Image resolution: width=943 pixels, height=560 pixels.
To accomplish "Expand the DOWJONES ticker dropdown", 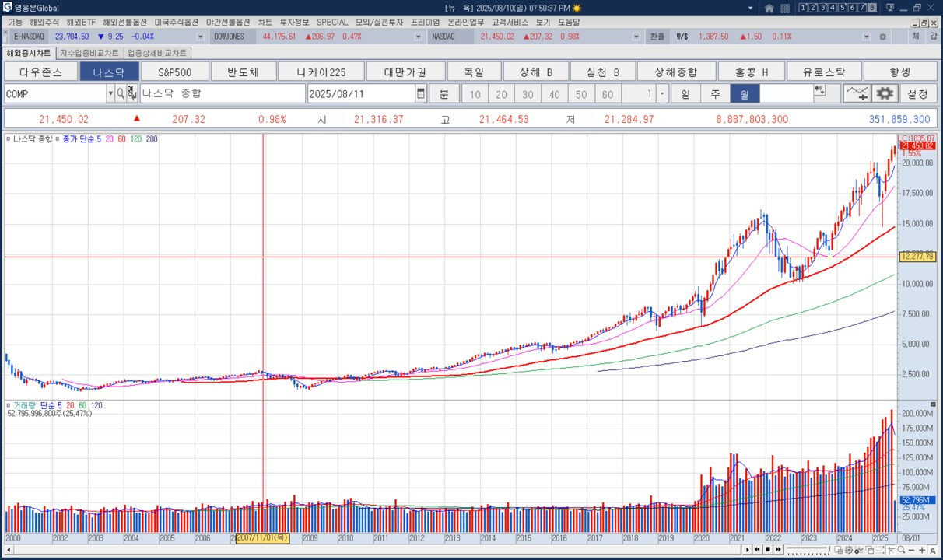I will click(x=418, y=37).
